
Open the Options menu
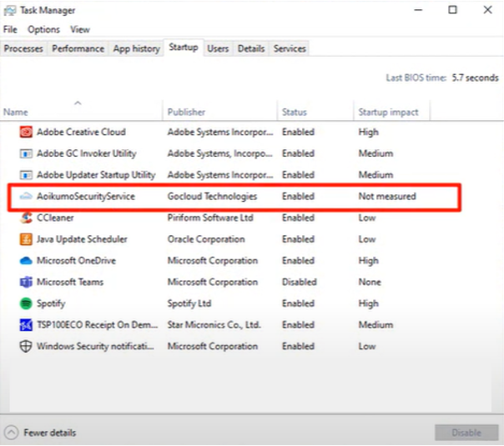[43, 29]
